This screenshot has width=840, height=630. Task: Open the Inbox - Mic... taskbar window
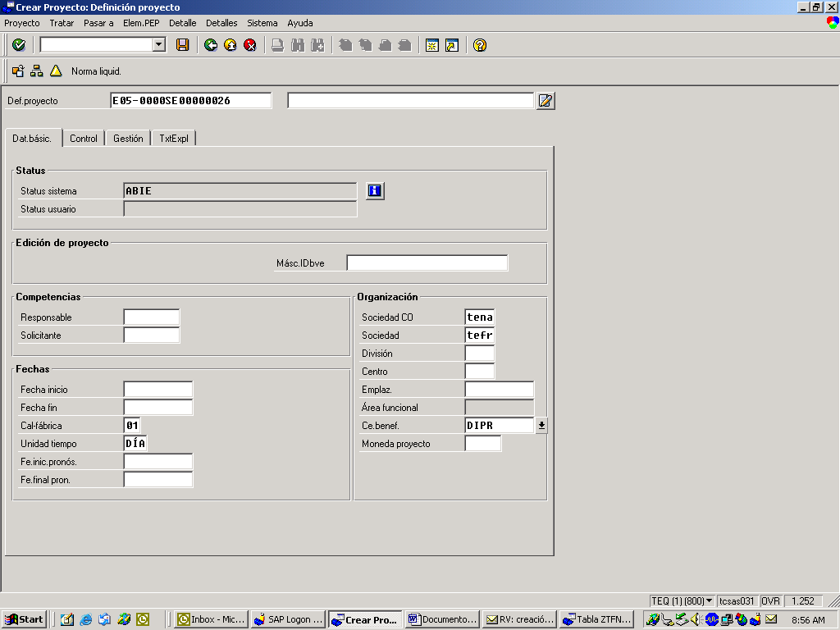[x=212, y=619]
